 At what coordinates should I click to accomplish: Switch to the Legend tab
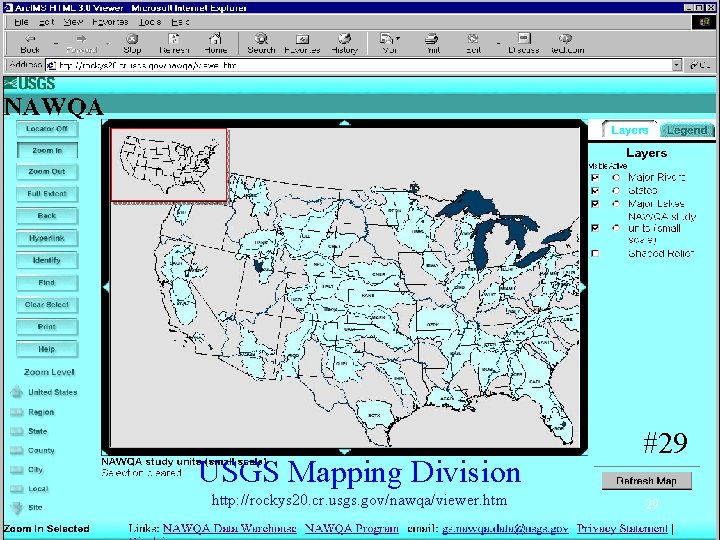[x=687, y=130]
